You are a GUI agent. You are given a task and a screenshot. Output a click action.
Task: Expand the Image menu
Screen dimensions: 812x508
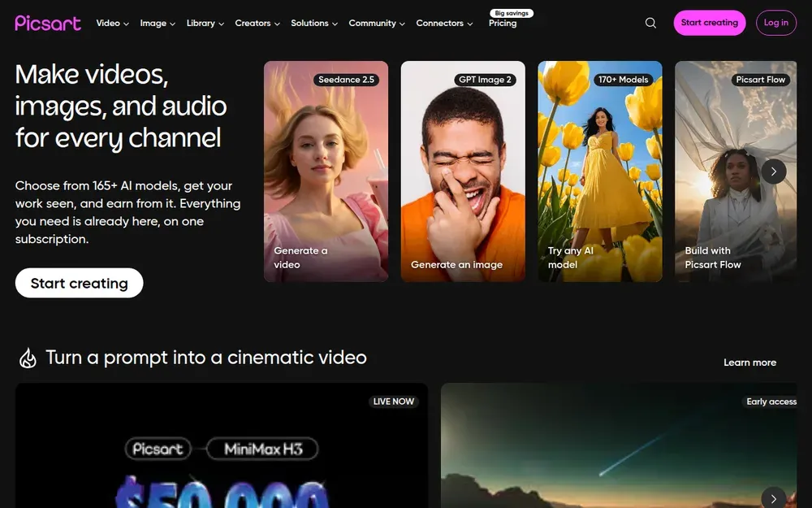158,24
